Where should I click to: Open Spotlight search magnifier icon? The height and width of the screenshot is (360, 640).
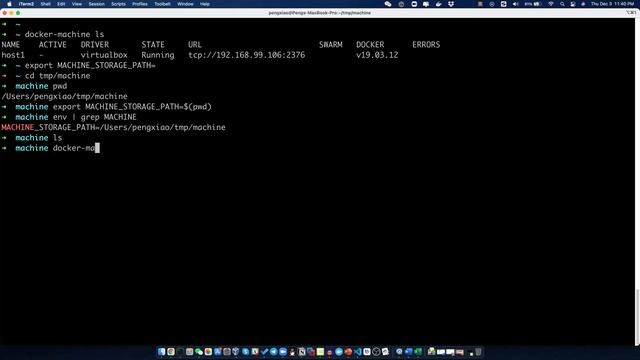(x=562, y=4)
